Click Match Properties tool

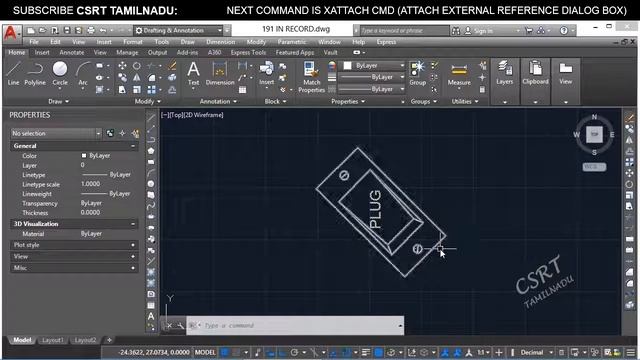[x=311, y=77]
